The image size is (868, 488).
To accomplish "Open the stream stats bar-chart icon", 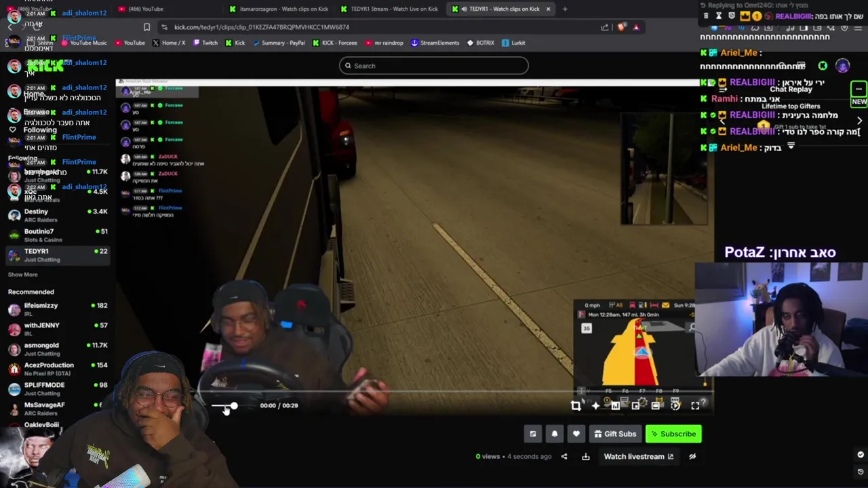I will pyautogui.click(x=616, y=405).
